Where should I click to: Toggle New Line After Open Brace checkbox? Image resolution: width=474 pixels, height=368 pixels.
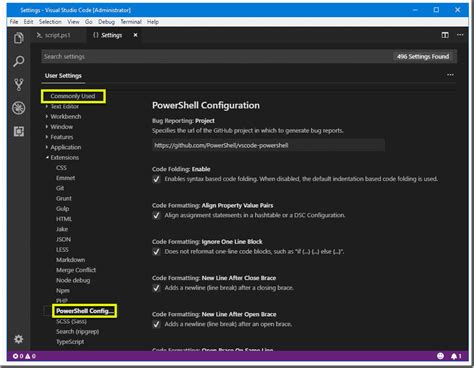[156, 324]
